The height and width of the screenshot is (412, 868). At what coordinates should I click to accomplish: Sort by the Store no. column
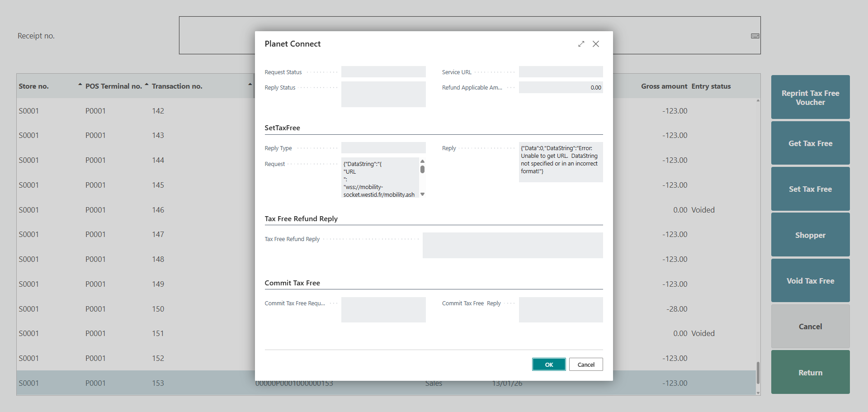pos(34,86)
